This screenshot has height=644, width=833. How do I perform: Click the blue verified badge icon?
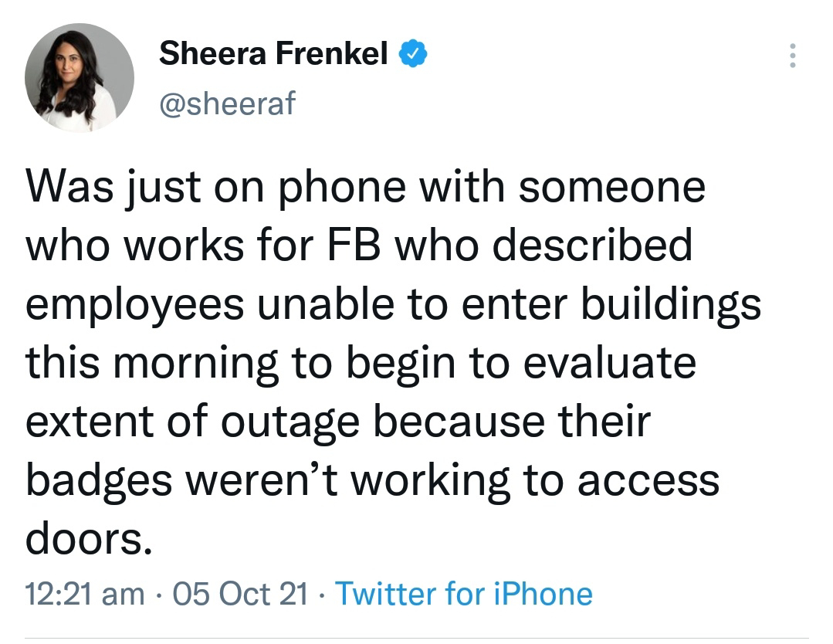pos(413,54)
